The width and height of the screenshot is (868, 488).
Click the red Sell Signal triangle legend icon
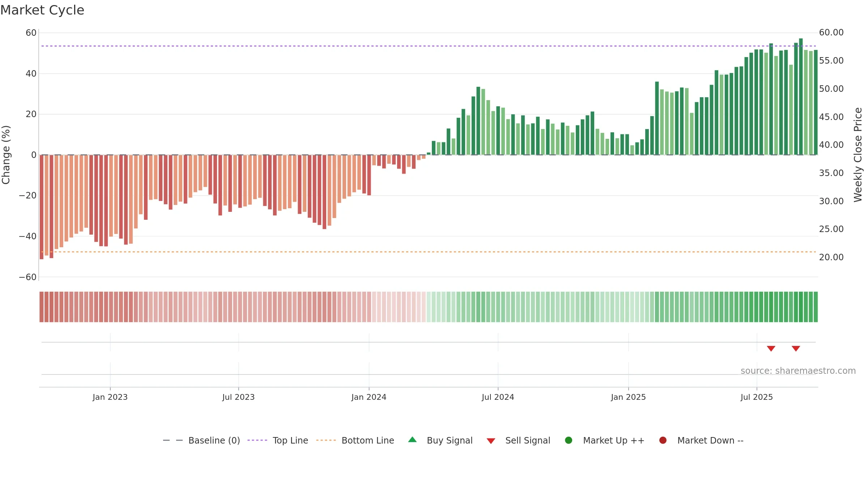tap(491, 441)
